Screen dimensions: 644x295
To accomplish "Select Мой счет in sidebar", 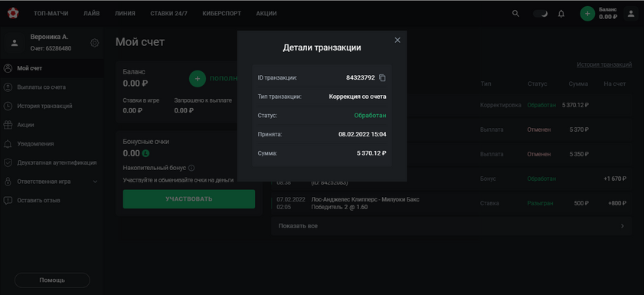I will (x=52, y=68).
